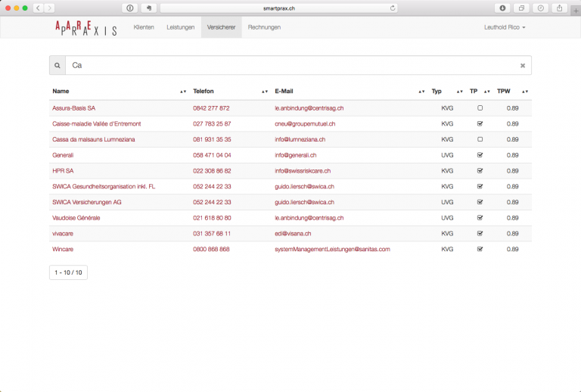Toggle TP checkbox for Vaudoise Générale

(480, 218)
